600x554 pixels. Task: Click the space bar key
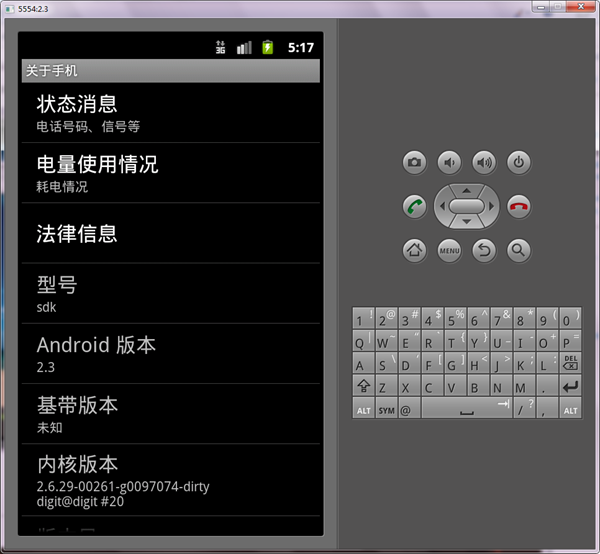tap(467, 408)
